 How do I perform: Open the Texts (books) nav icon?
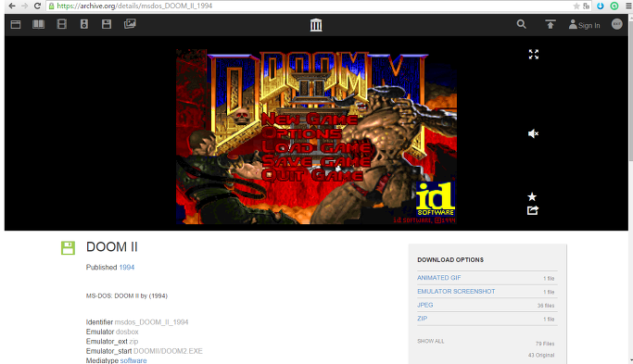(38, 24)
